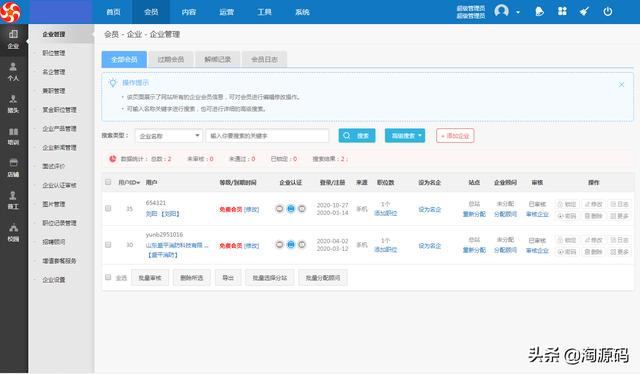This screenshot has height=374, width=640.
Task: Open the 兼工 section in left rail
Action: [x=13, y=200]
